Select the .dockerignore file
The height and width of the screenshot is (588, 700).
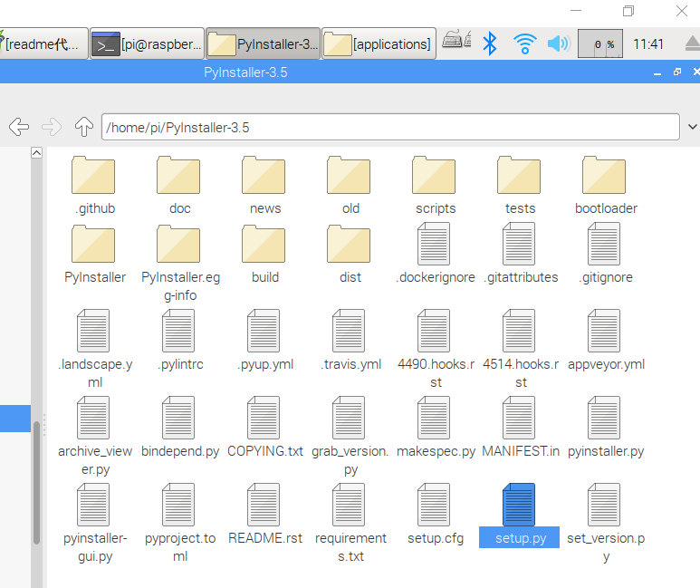(x=435, y=254)
